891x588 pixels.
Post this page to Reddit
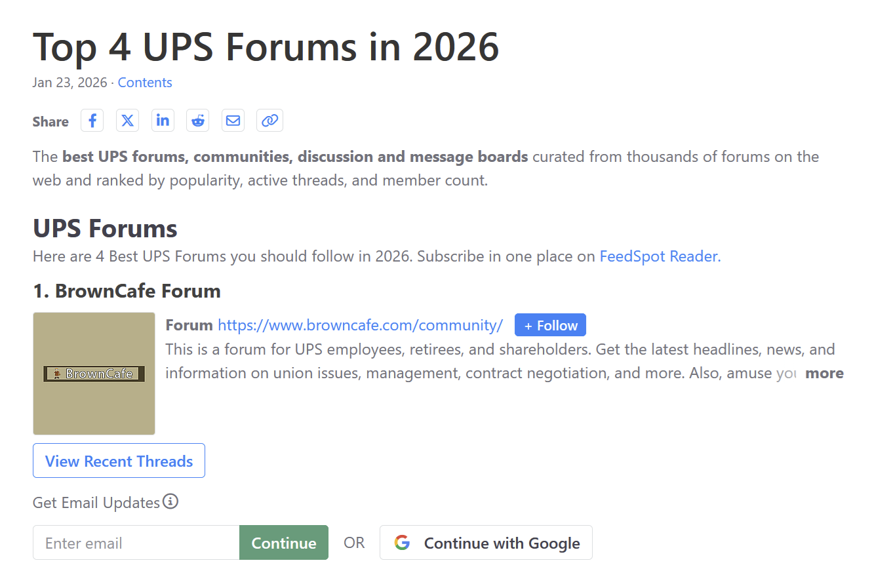(x=198, y=121)
